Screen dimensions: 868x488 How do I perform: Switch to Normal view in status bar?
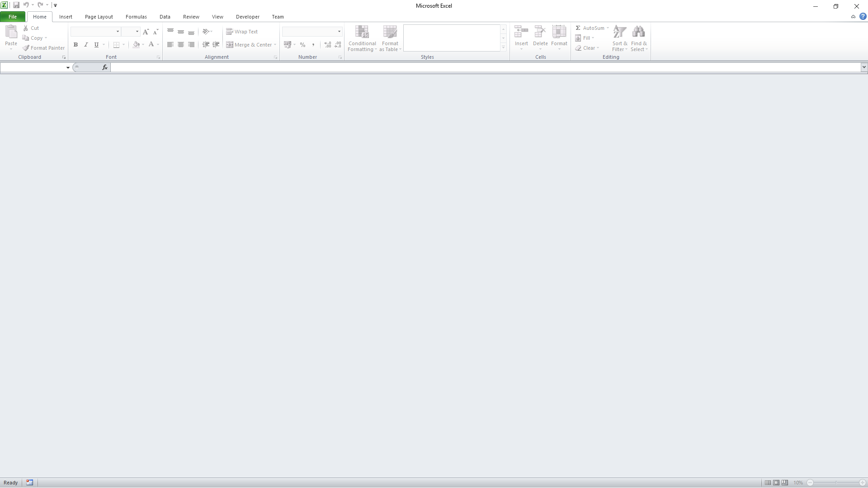pyautogui.click(x=768, y=483)
